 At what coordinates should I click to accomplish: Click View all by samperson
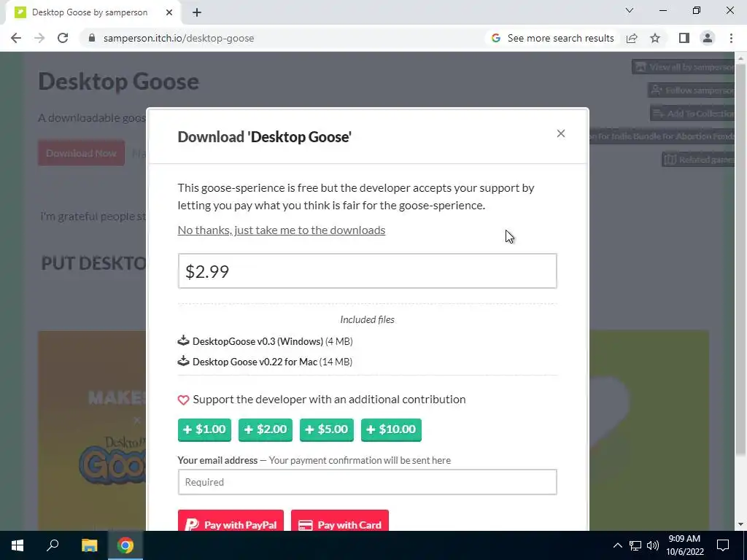pyautogui.click(x=684, y=67)
